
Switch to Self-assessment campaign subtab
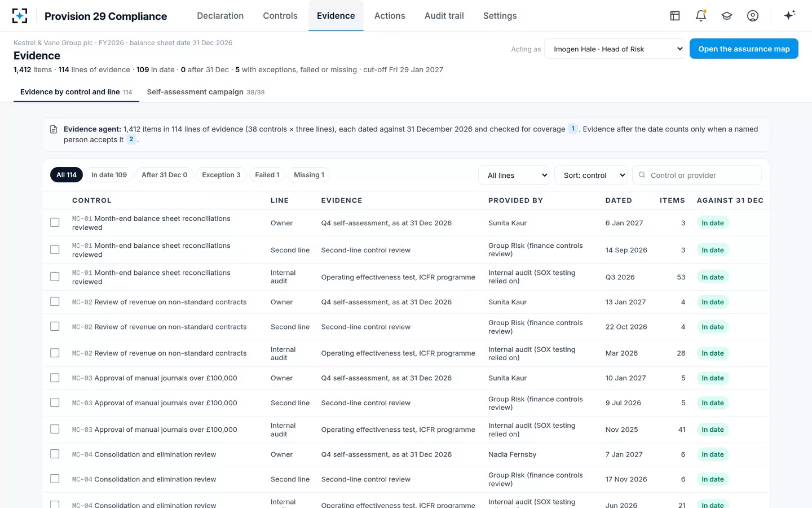pyautogui.click(x=206, y=92)
